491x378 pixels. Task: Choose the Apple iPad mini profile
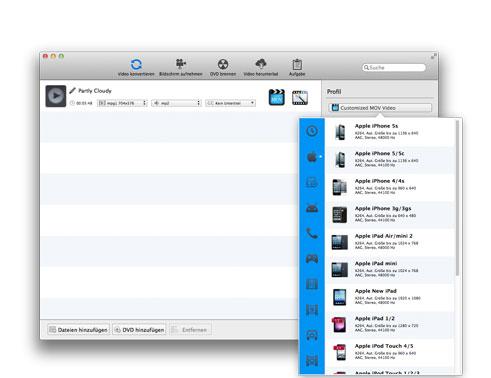(390, 269)
